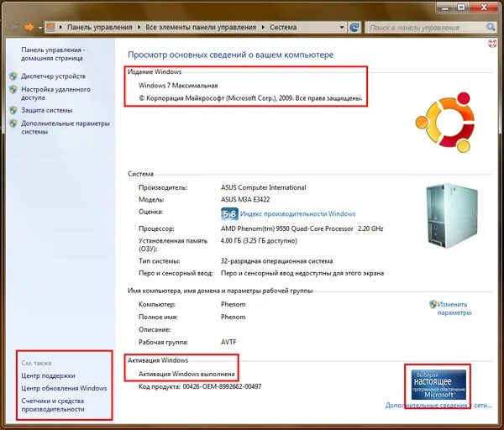Click the orange Forward navigation arrow
The height and width of the screenshot is (430, 504).
pyautogui.click(x=29, y=28)
